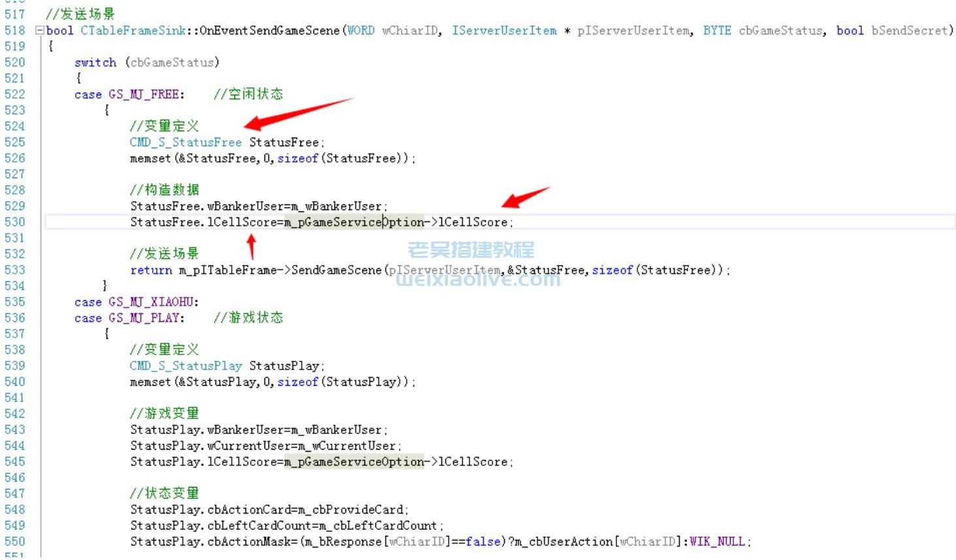Click the CMD_S_StatusFree type name
This screenshot has width=956, height=560.
pyautogui.click(x=185, y=142)
